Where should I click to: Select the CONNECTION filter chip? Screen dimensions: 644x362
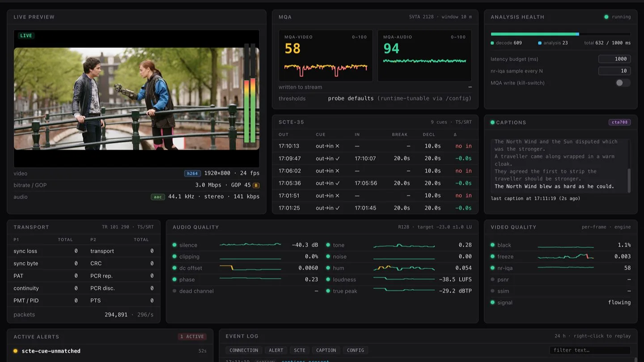244,350
